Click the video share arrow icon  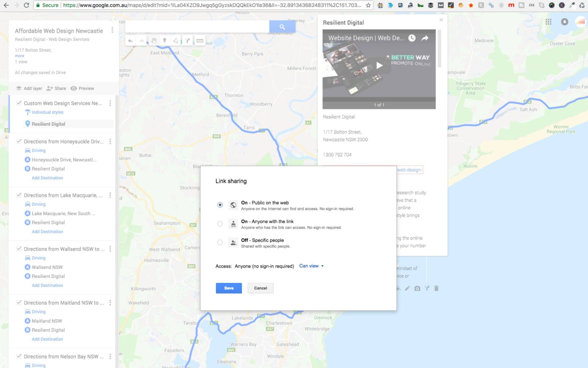(x=425, y=38)
